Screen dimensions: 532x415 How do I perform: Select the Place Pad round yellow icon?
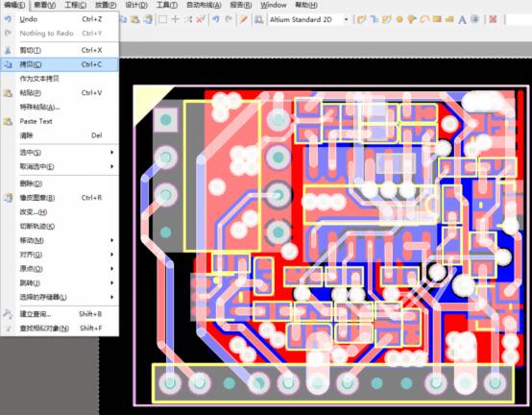[399, 19]
